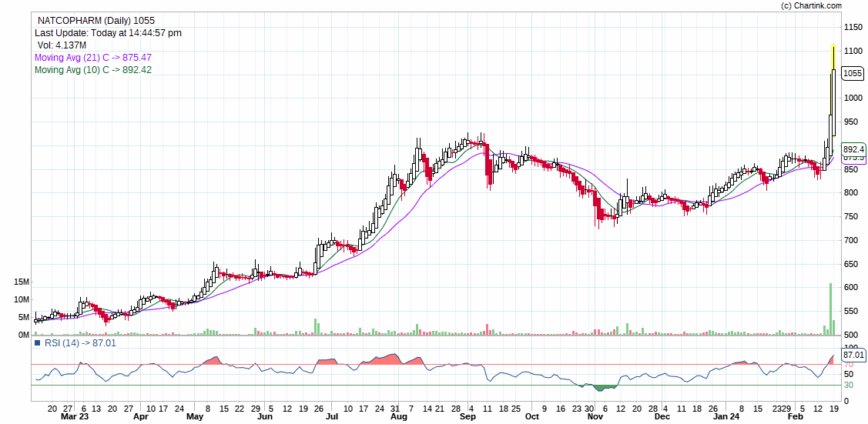Screen dimensions: 868x424
Task: Click the Sep month label
Action: 469,416
